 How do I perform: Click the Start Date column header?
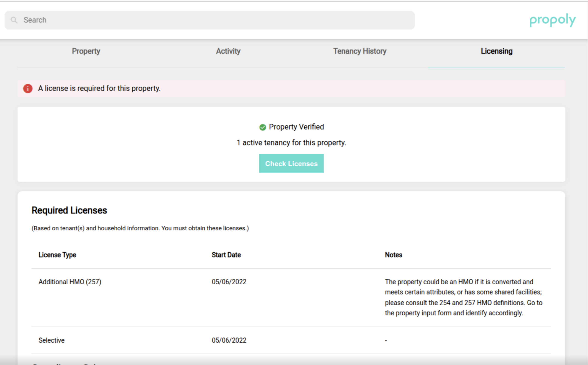pyautogui.click(x=226, y=255)
